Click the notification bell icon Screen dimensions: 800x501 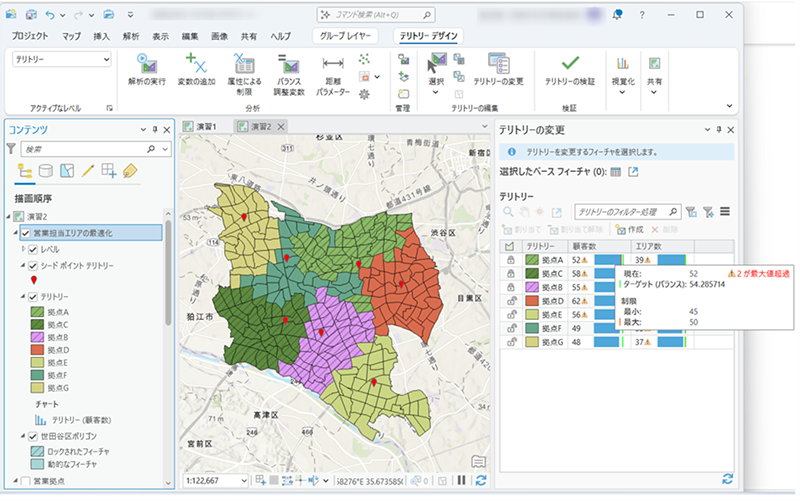pos(618,15)
